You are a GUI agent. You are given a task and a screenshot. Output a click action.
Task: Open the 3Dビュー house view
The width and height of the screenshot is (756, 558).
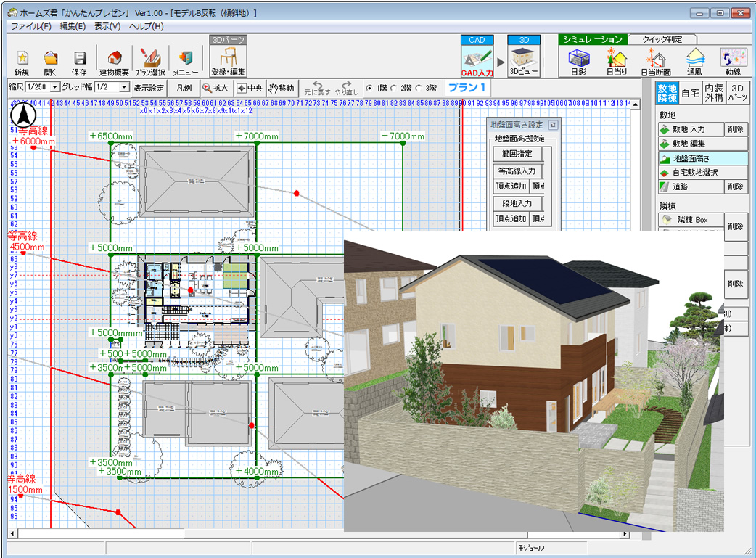(524, 61)
